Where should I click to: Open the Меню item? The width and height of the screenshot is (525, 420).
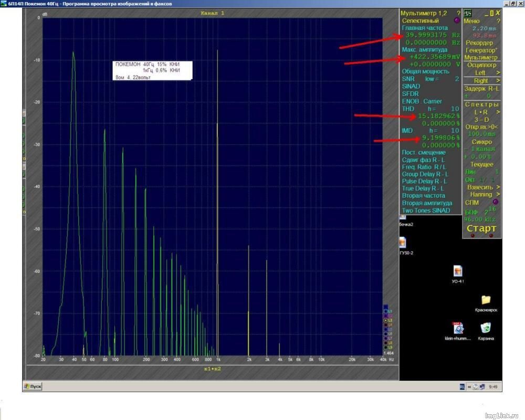click(x=471, y=21)
